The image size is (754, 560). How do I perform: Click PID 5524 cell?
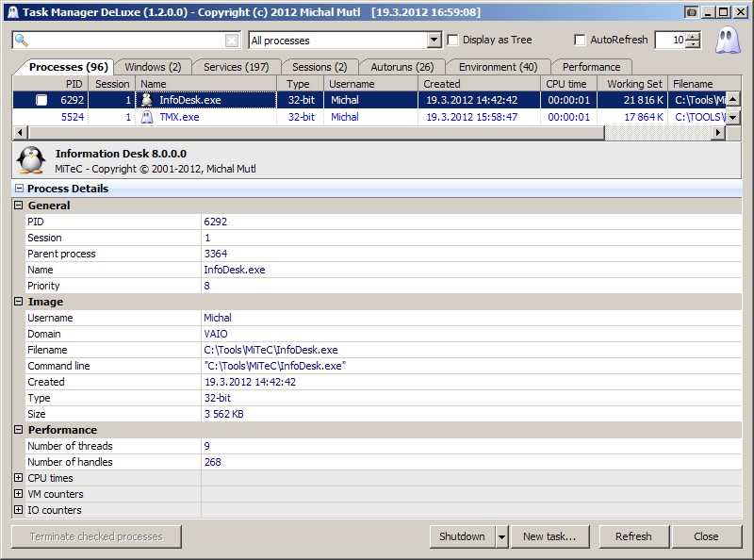pyautogui.click(x=73, y=117)
